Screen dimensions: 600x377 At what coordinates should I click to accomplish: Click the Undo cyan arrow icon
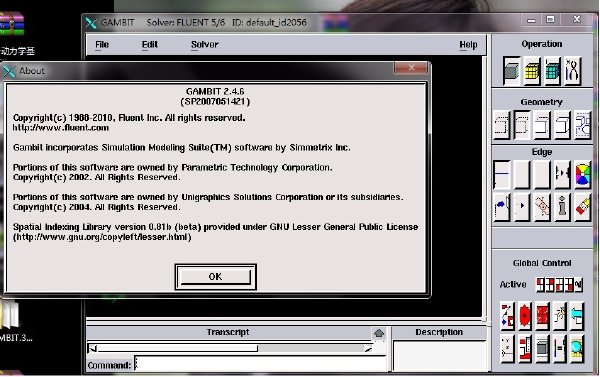(577, 316)
